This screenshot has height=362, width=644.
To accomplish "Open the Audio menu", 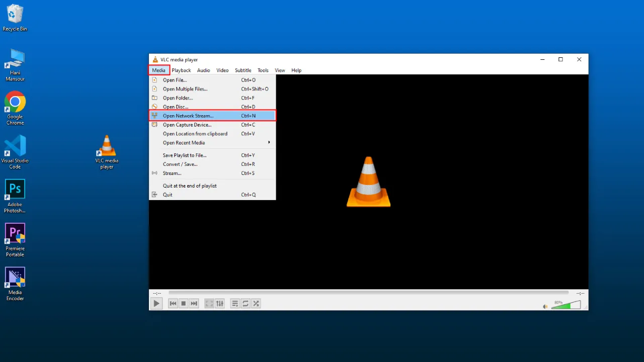I will 204,70.
